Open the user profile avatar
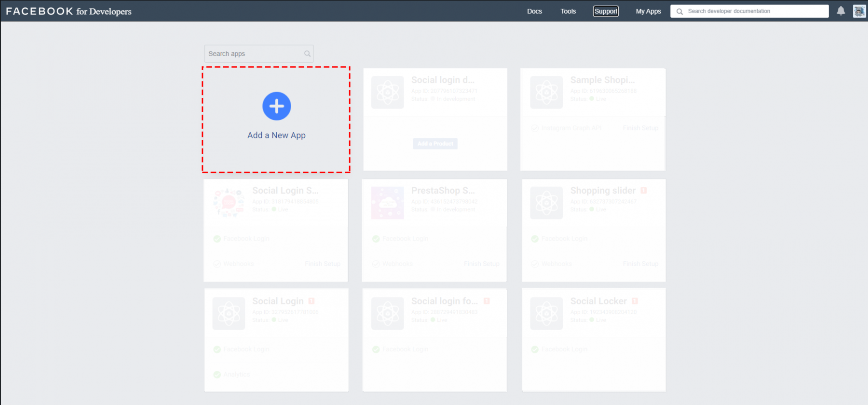 [x=859, y=11]
